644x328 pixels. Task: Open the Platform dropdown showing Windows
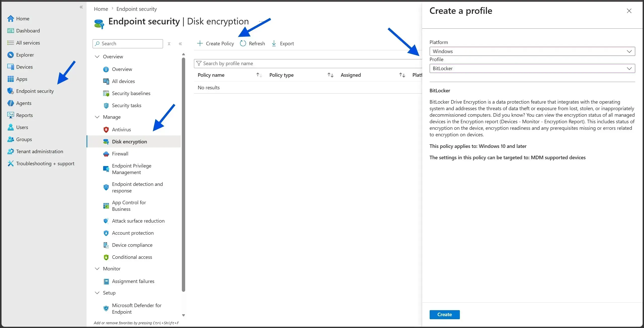(532, 51)
